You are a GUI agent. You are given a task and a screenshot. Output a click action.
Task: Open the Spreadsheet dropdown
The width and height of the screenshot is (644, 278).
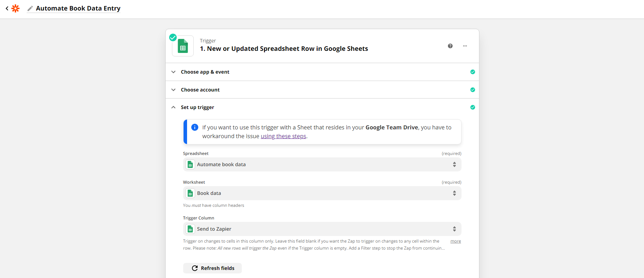[322, 165]
